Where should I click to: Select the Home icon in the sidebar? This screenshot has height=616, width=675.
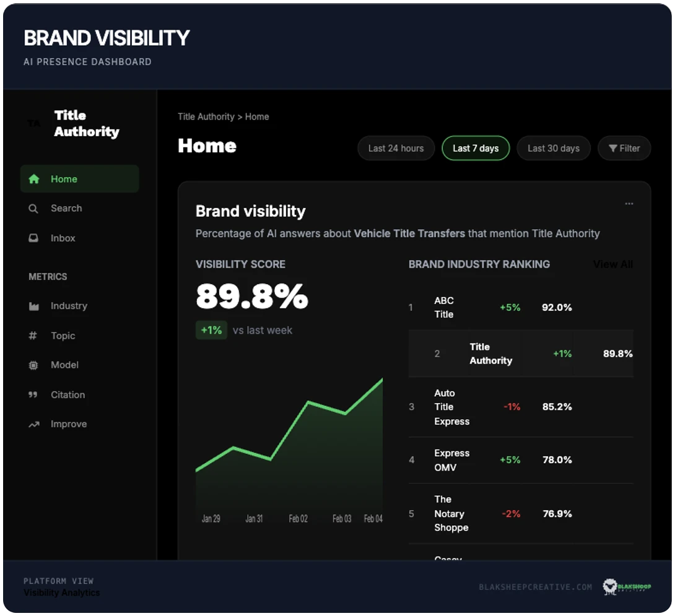[x=34, y=179]
